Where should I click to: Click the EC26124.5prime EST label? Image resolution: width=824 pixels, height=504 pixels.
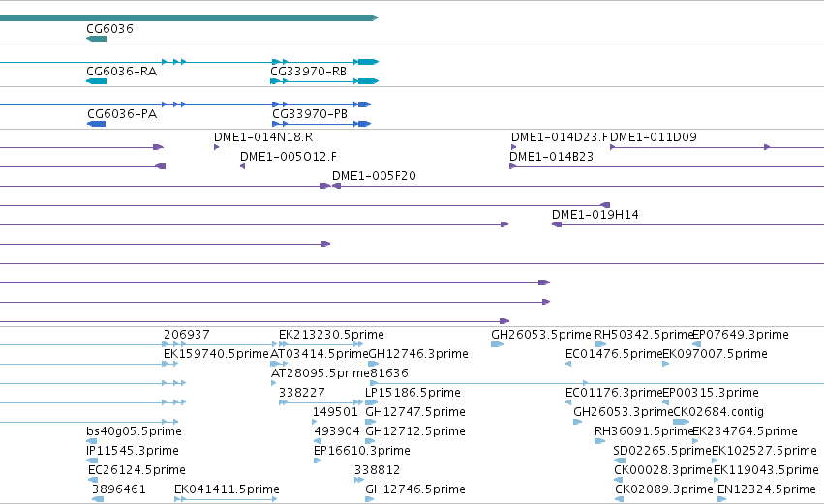coord(137,470)
